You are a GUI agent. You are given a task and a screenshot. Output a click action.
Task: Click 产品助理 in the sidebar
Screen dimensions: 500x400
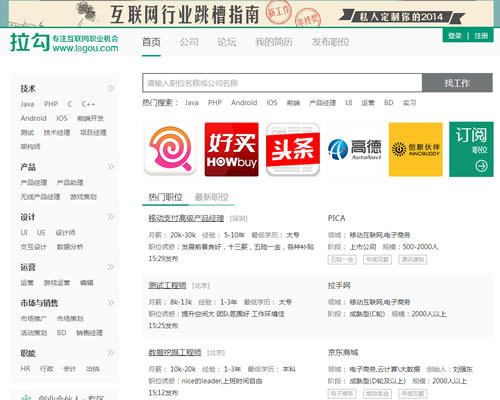(x=70, y=183)
